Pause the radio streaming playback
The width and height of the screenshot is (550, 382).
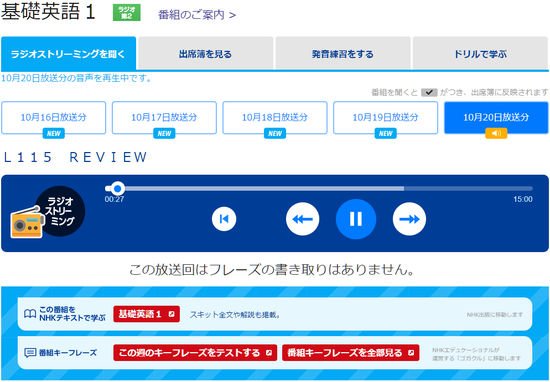[356, 219]
